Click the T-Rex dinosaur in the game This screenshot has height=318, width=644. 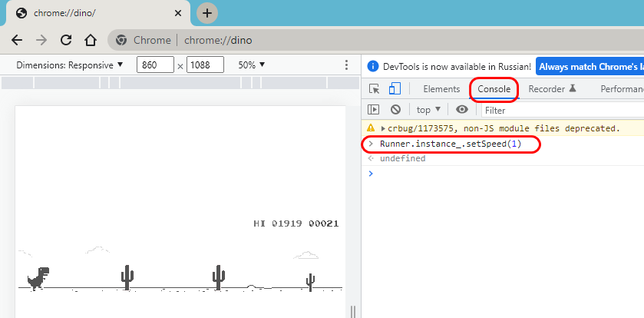tap(38, 279)
